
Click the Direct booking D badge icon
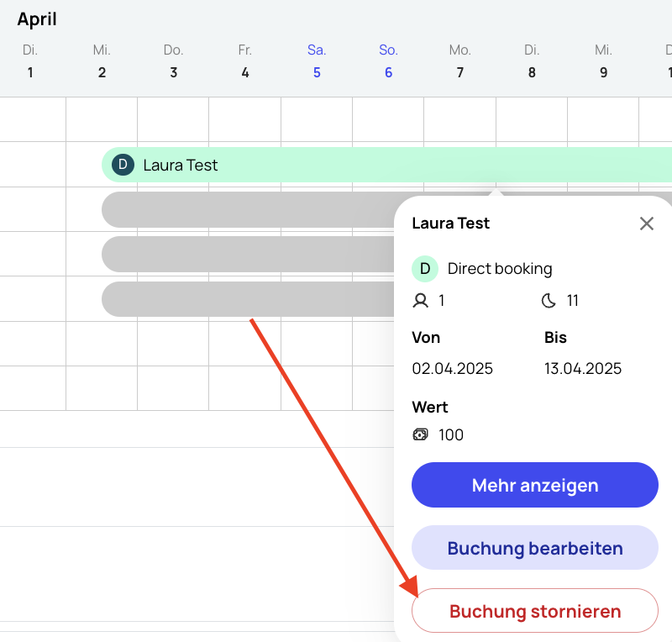[x=425, y=269]
